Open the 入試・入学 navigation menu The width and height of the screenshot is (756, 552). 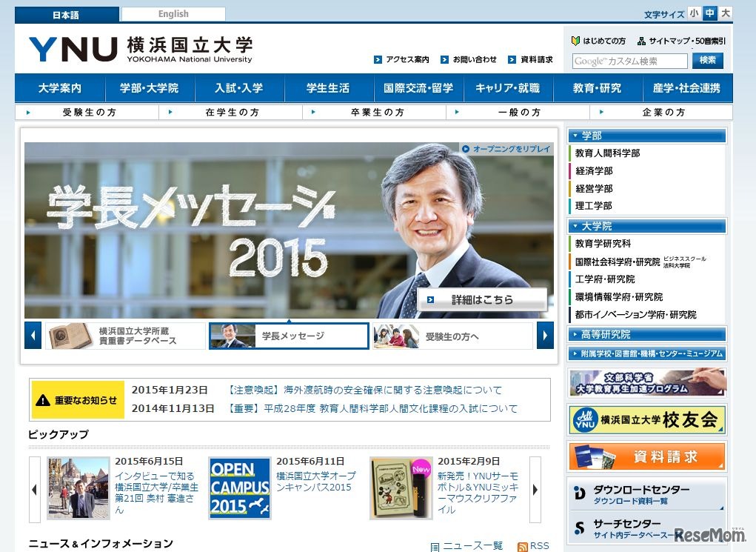click(x=238, y=87)
